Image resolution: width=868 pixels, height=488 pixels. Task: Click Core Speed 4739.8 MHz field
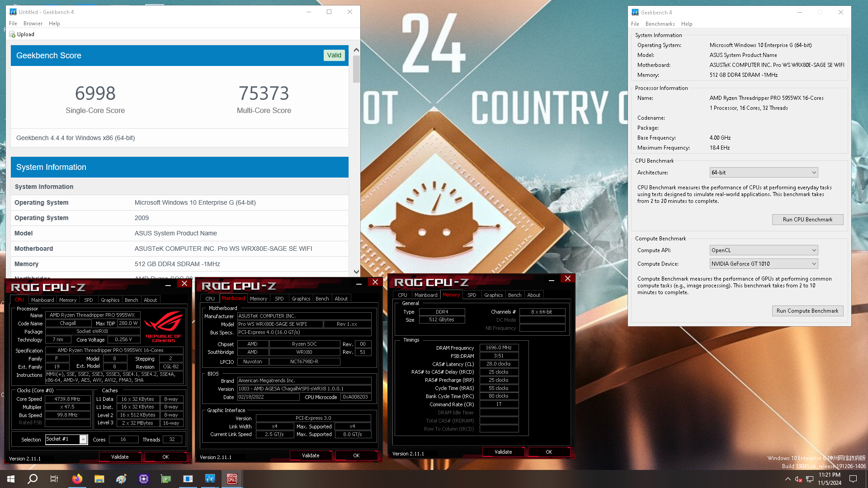67,399
